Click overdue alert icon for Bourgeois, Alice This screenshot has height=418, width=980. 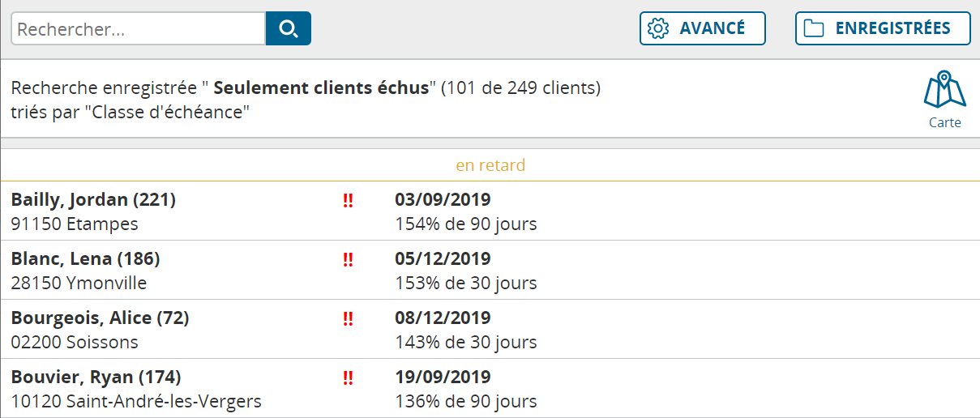click(x=348, y=318)
